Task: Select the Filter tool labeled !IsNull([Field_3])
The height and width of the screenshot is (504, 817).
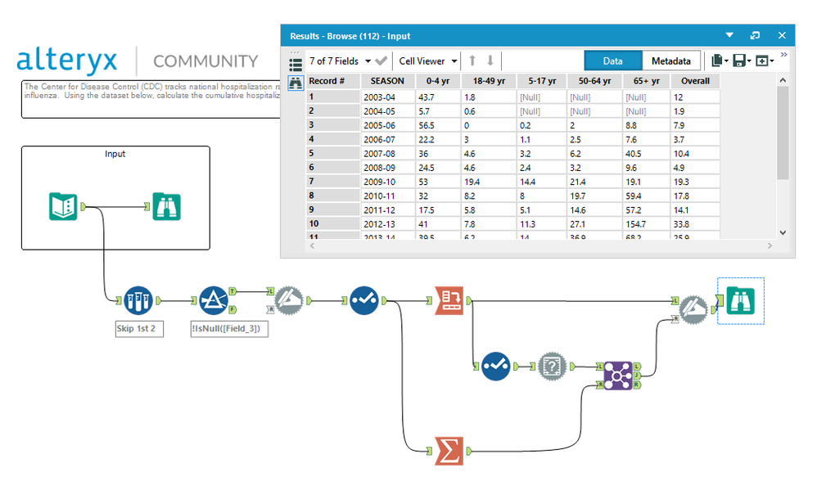Action: (214, 300)
